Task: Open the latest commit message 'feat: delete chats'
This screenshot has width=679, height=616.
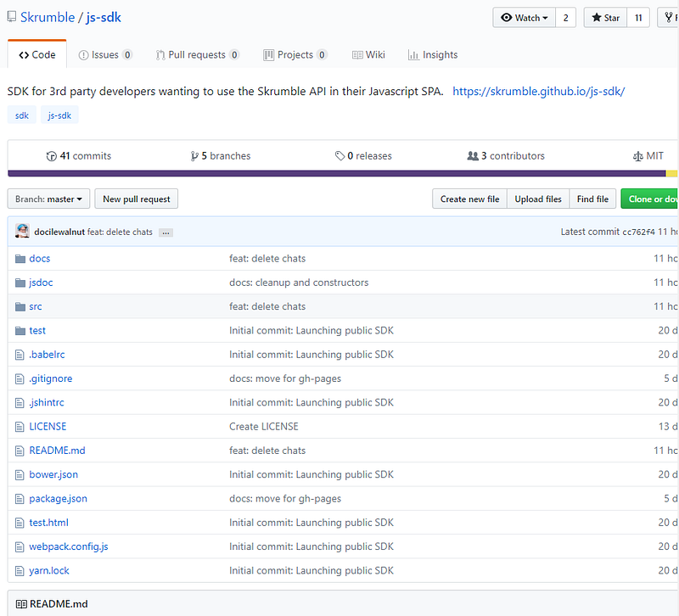Action: point(120,232)
